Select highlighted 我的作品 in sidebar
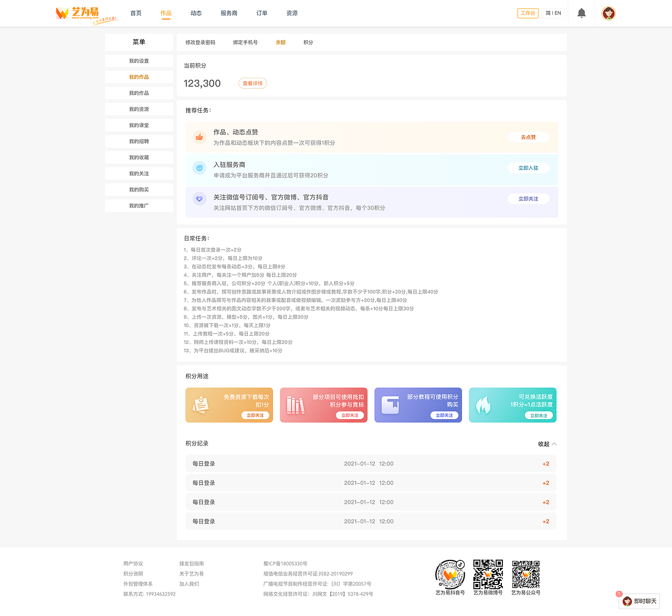Image resolution: width=672 pixels, height=616 pixels. pos(139,77)
